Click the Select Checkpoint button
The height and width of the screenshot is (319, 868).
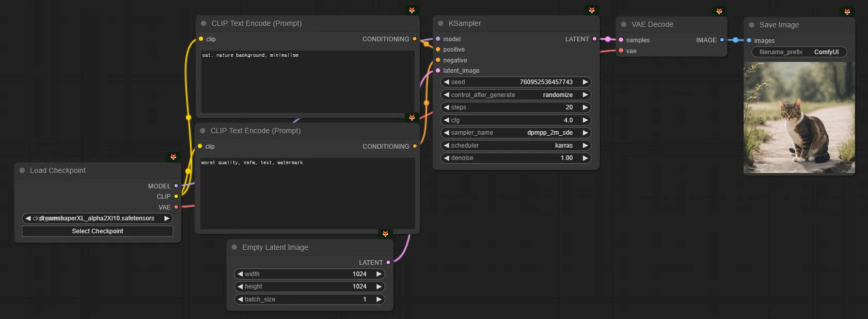pos(98,231)
